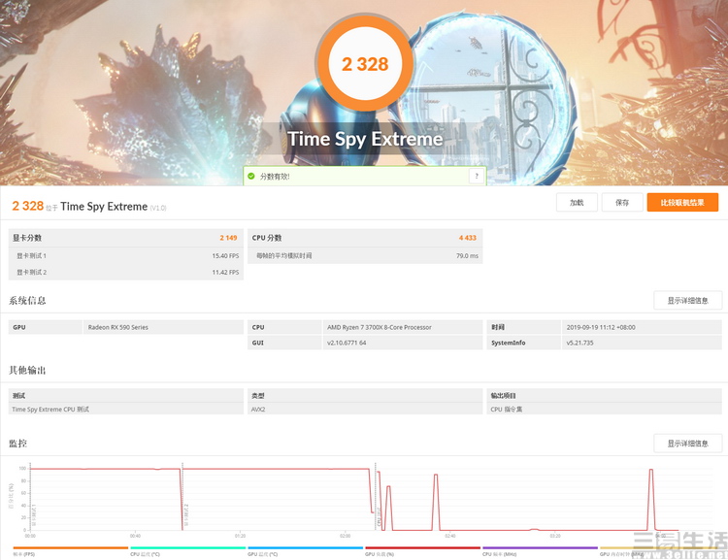Click the green score-valid checkmark icon
This screenshot has height=560, width=728.
click(251, 176)
